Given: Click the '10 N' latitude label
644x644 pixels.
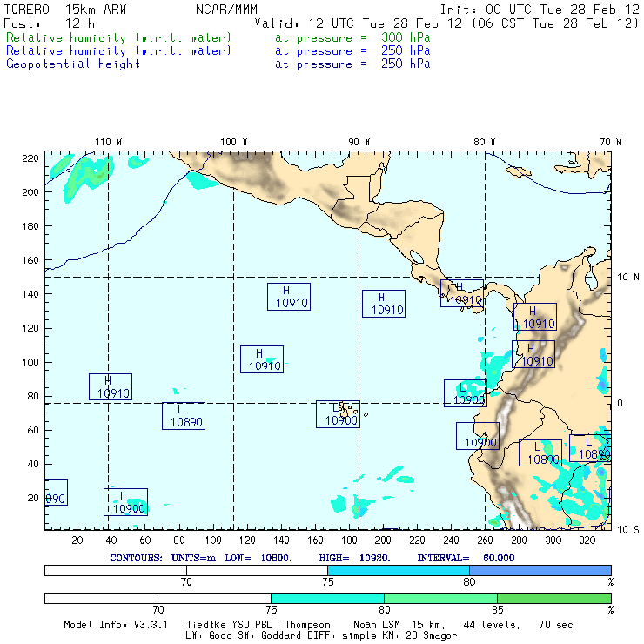Looking at the screenshot, I should click(628, 278).
